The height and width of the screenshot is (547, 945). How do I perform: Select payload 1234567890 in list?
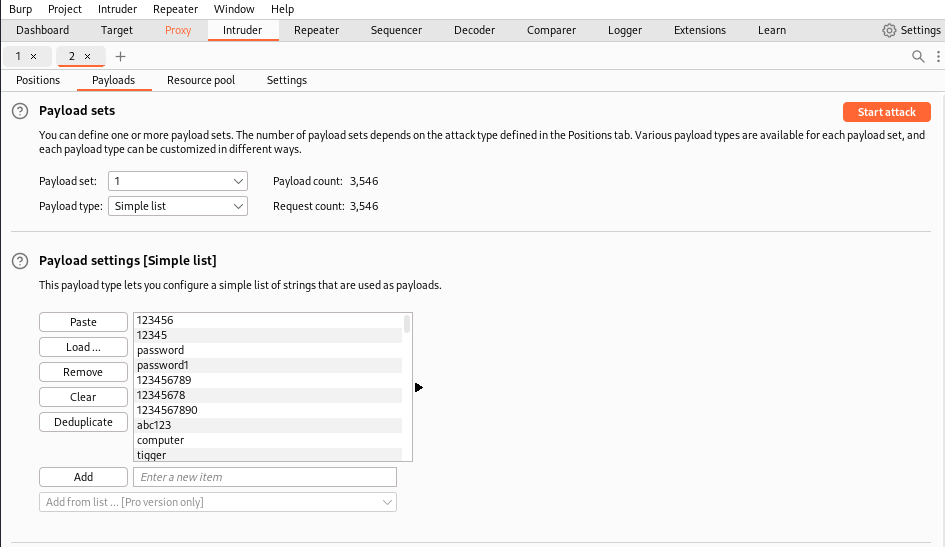click(268, 411)
